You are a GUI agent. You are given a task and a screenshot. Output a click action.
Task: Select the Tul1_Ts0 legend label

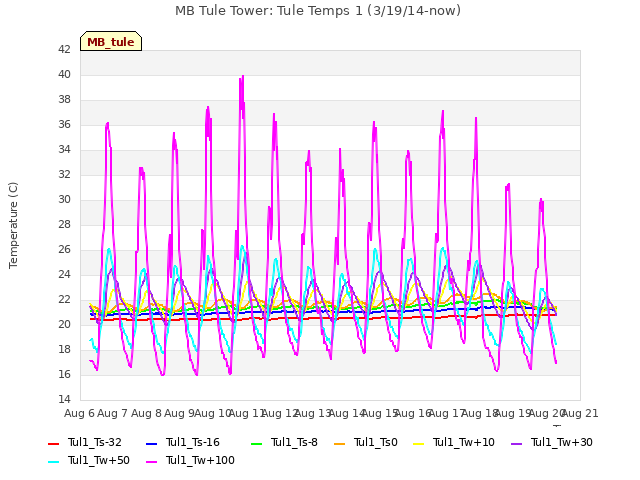(376, 442)
